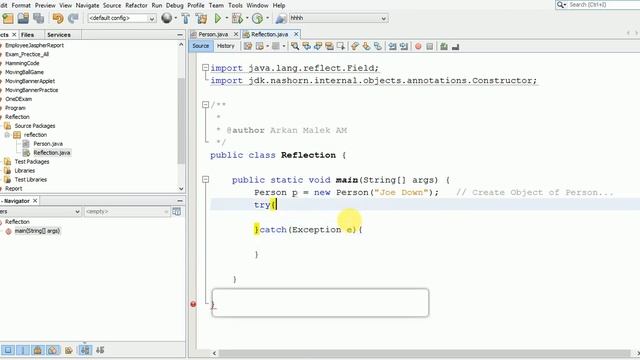
Task: Click the Find Selection magnifier icon
Action: tap(295, 47)
